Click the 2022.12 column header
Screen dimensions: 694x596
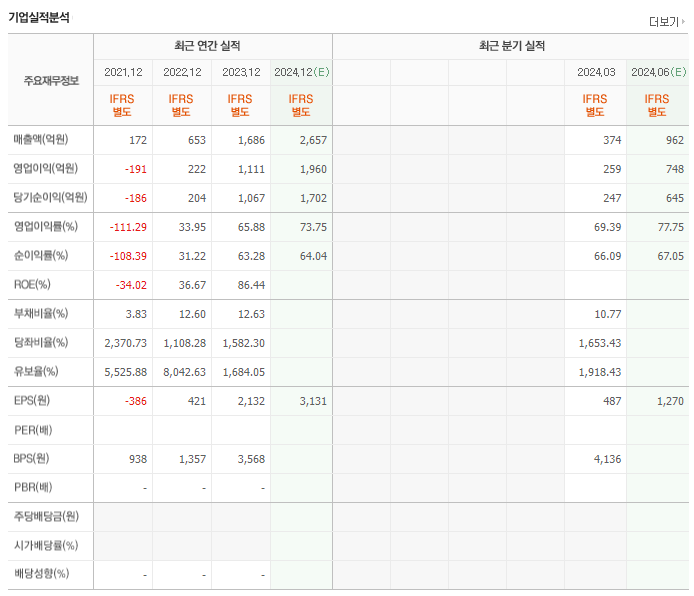182,72
